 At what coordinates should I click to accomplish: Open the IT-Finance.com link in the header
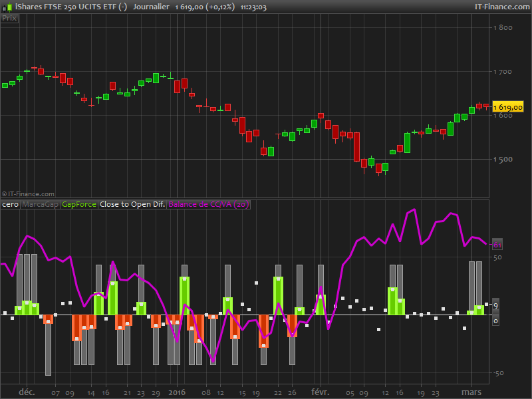[x=502, y=7]
